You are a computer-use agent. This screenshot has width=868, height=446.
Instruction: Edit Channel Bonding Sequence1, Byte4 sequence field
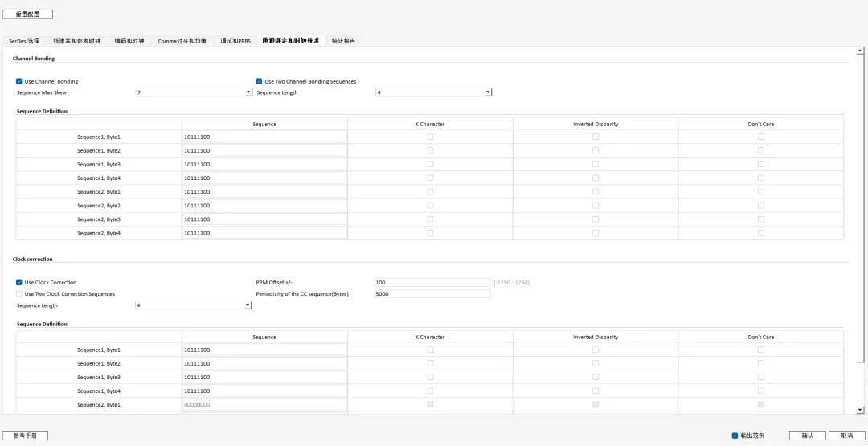coord(264,178)
